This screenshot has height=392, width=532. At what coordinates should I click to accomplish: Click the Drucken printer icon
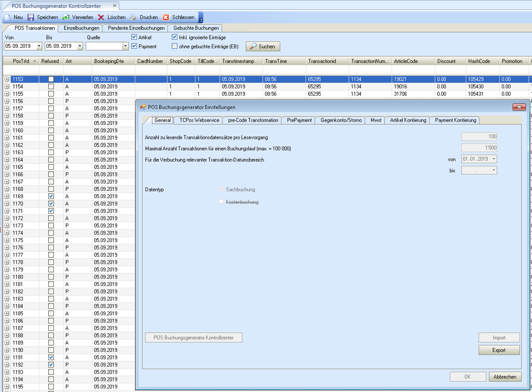133,17
